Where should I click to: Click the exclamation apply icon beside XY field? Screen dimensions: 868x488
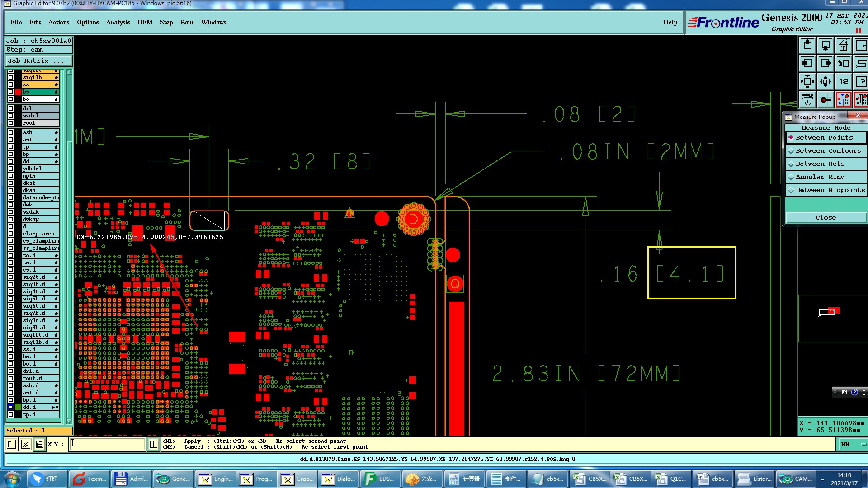pyautogui.click(x=154, y=444)
